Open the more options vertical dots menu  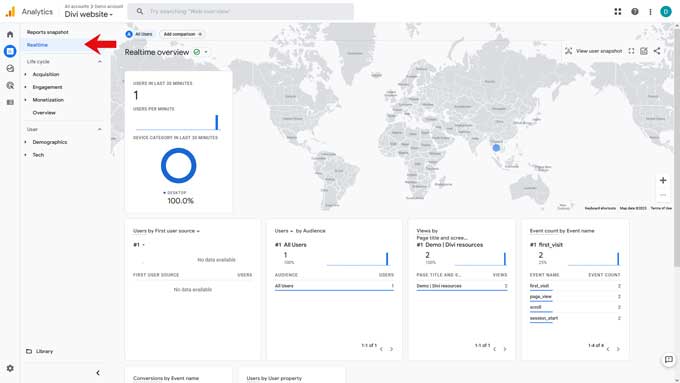point(650,12)
